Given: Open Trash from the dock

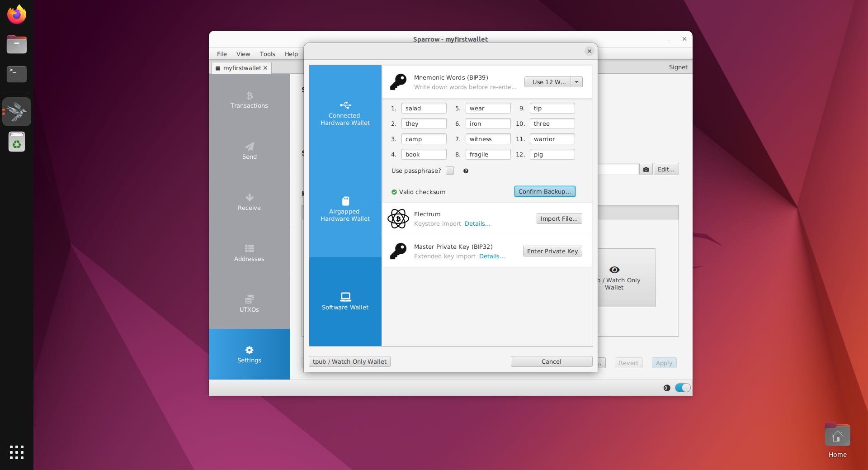Looking at the screenshot, I should [17, 142].
